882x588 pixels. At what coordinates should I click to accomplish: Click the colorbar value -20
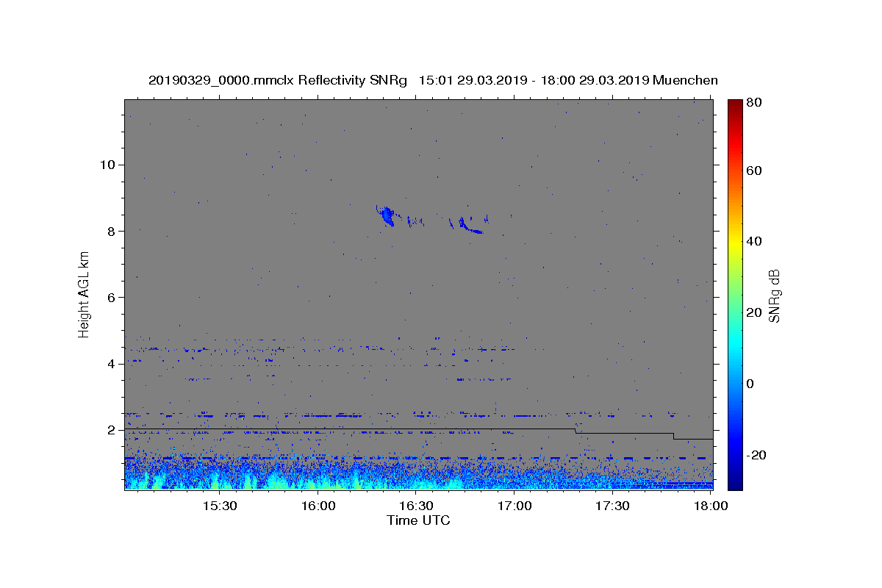[757, 455]
